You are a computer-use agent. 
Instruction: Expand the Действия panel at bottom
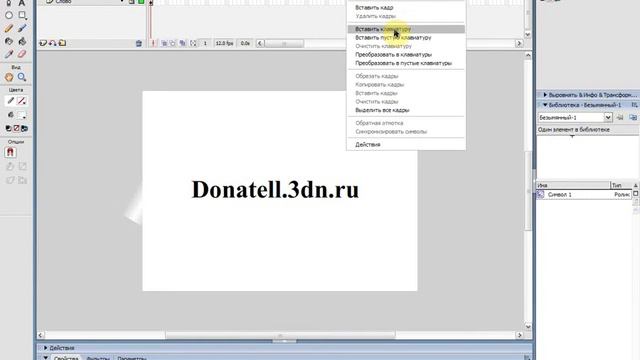(45, 348)
